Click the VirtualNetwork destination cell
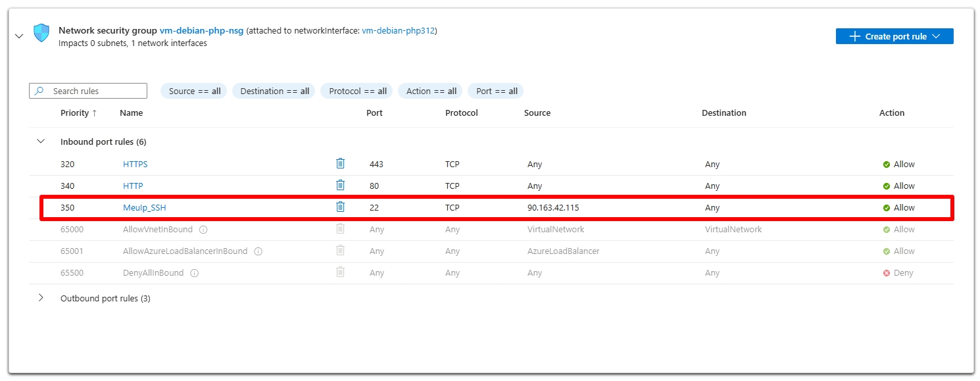This screenshot has width=980, height=381. (733, 230)
